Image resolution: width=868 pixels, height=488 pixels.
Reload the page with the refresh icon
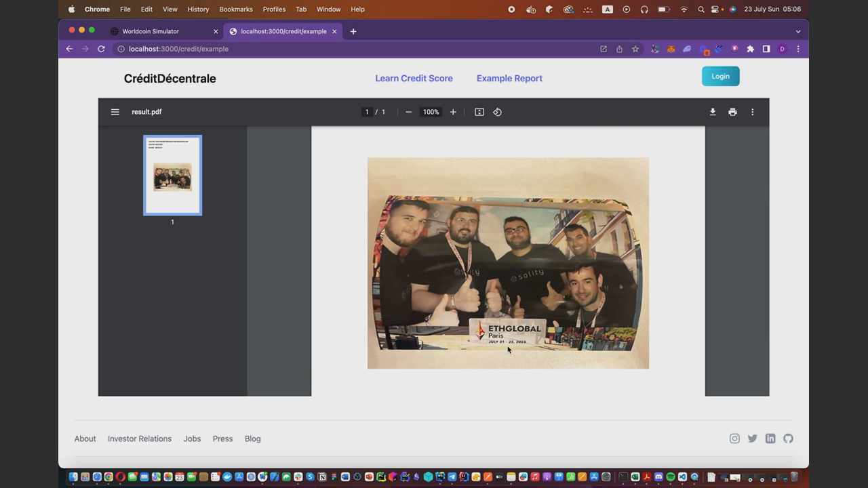pyautogui.click(x=101, y=49)
